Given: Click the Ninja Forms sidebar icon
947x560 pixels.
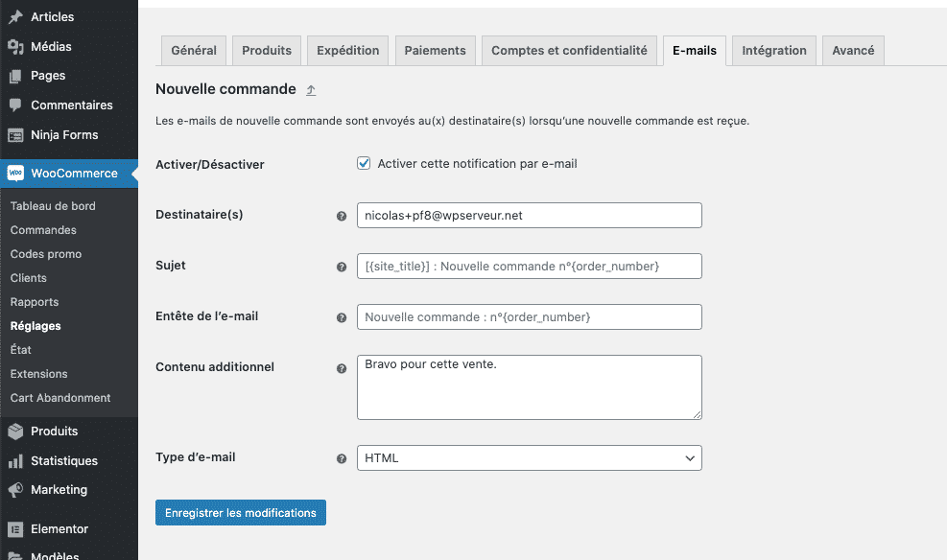Looking at the screenshot, I should click(x=13, y=134).
